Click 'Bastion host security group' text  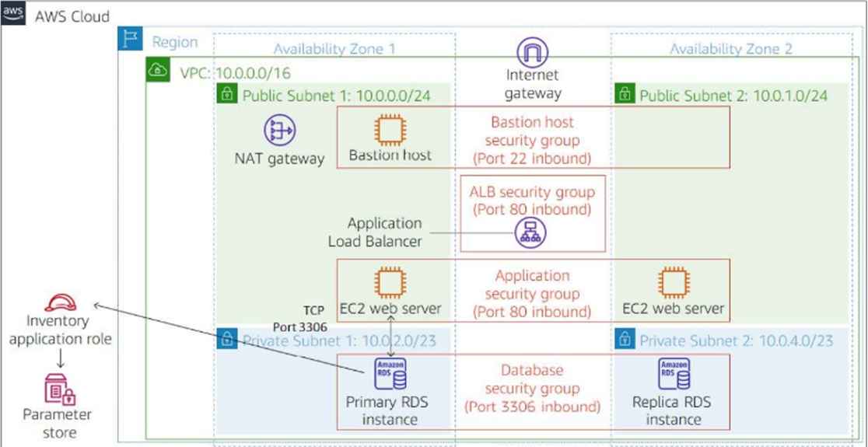[532, 131]
